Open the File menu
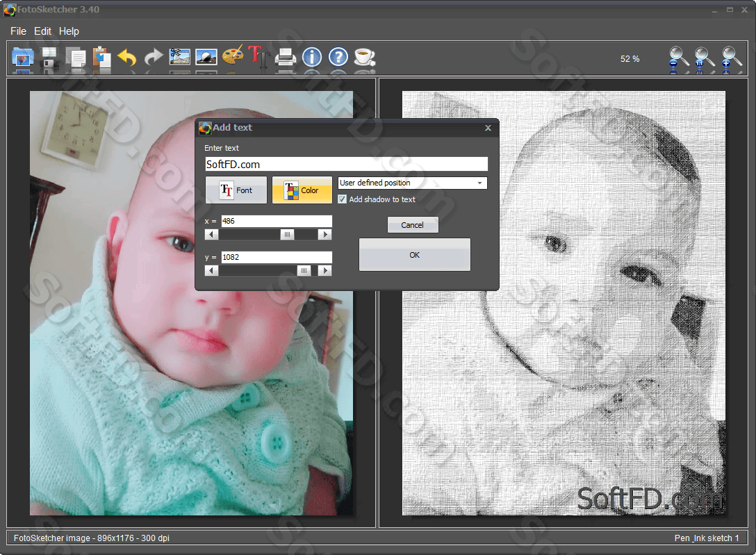This screenshot has height=555, width=756. 18,31
